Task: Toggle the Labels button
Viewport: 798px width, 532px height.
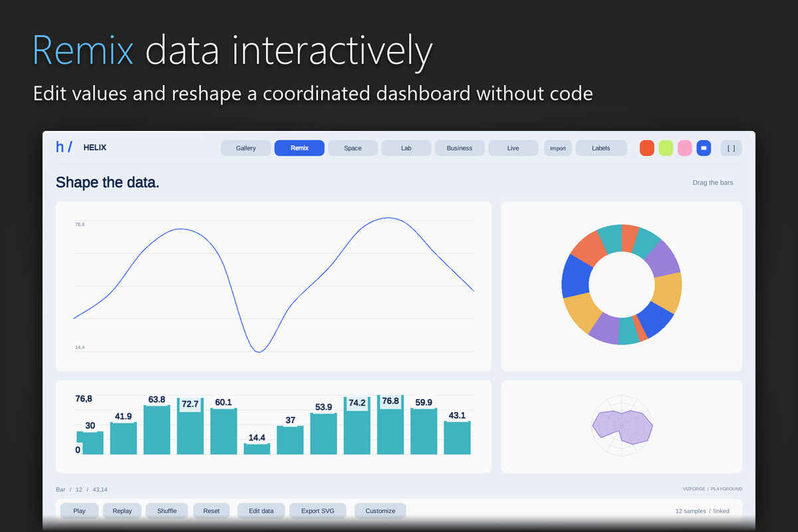Action: pos(601,148)
